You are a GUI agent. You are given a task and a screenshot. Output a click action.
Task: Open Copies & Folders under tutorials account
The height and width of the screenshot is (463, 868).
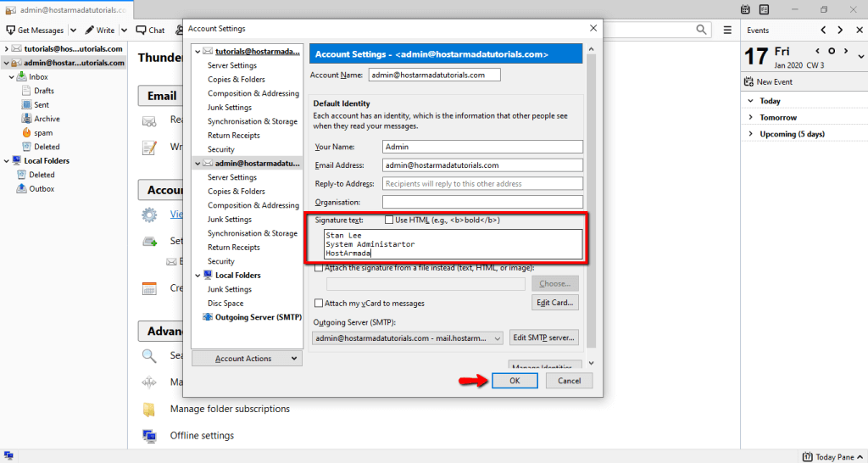click(x=236, y=79)
